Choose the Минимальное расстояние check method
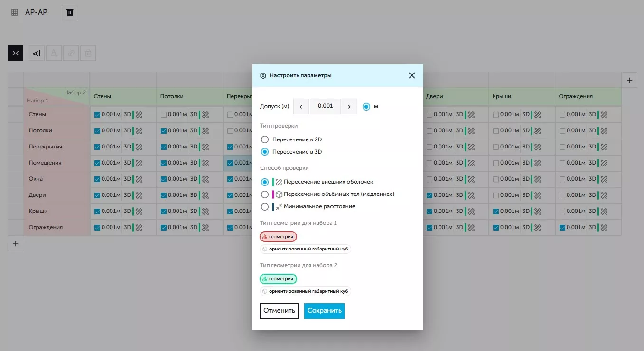This screenshot has height=351, width=644. pos(265,206)
